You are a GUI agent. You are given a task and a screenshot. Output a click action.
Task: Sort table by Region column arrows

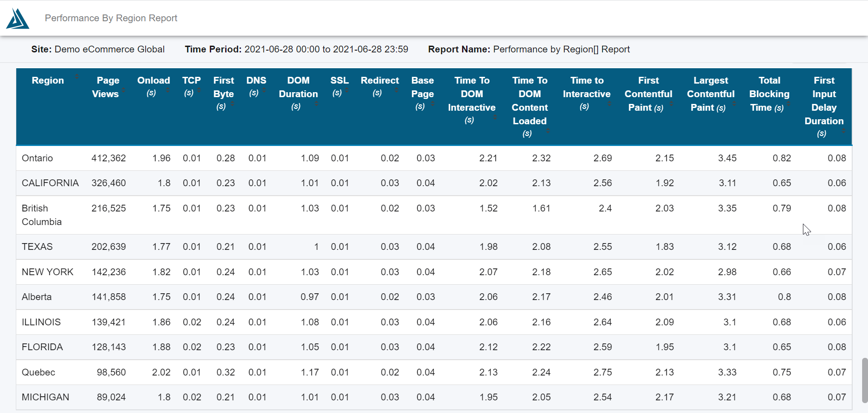(x=77, y=77)
